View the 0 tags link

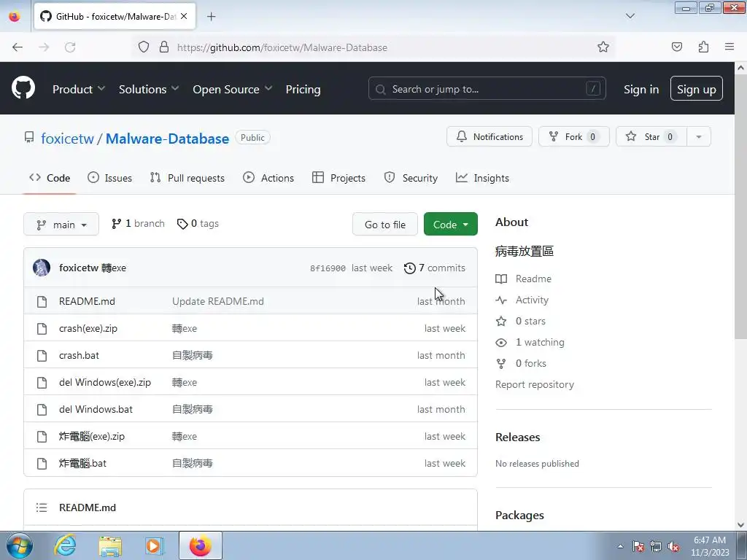(198, 223)
